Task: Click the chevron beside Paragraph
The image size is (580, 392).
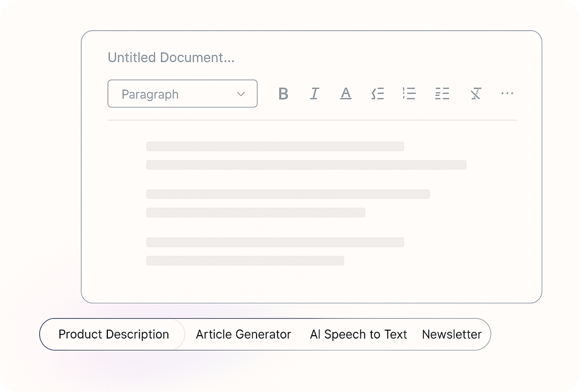Action: point(240,94)
